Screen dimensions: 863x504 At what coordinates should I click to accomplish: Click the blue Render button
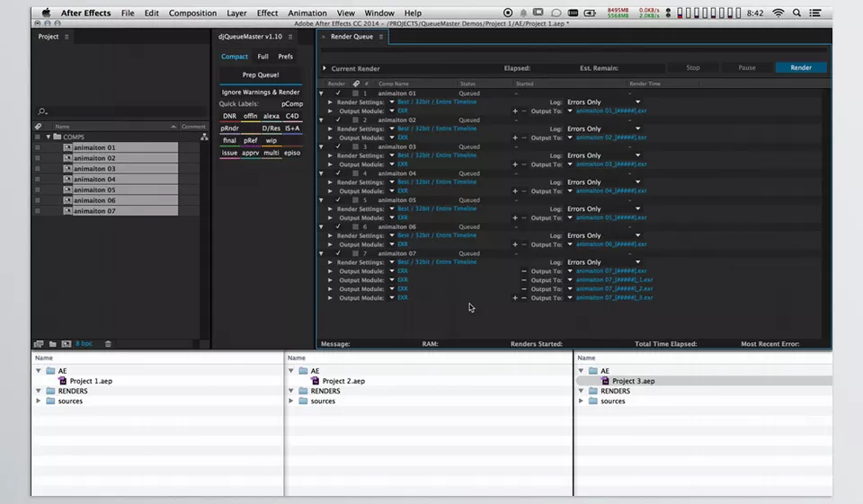point(801,67)
